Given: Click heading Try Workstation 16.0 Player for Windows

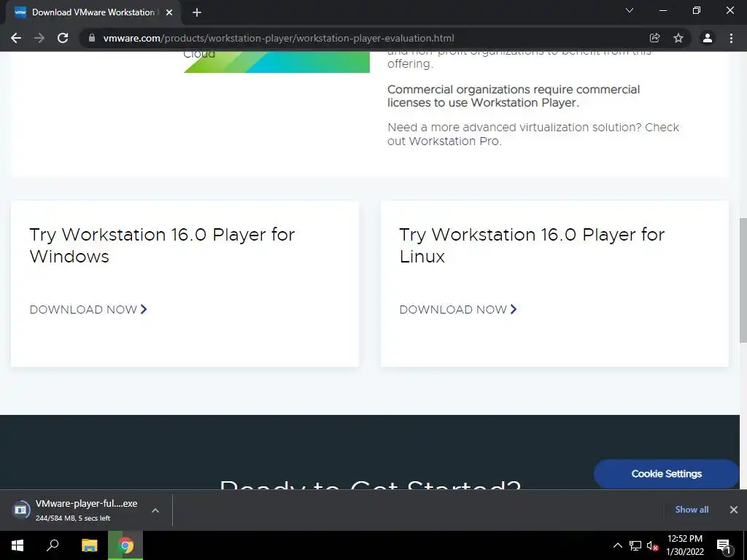Looking at the screenshot, I should (x=162, y=245).
